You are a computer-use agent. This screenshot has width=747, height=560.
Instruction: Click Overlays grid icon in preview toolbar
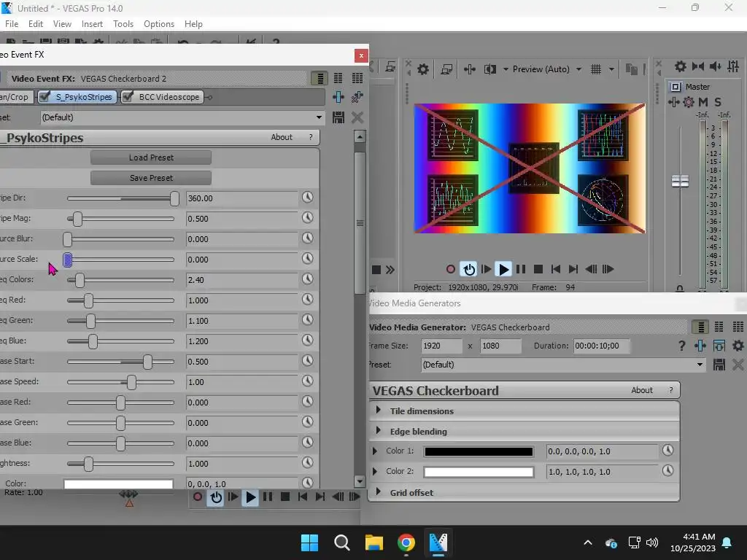click(x=596, y=69)
